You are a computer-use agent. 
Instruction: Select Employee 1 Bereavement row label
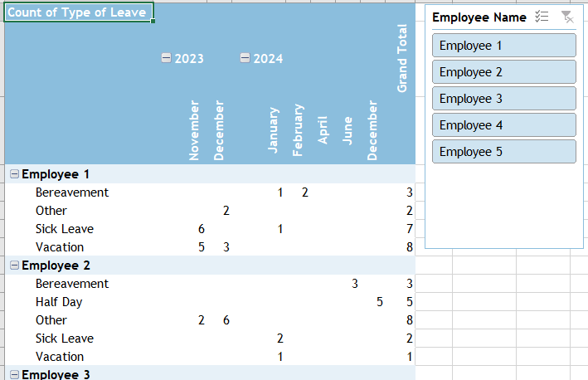click(x=72, y=192)
